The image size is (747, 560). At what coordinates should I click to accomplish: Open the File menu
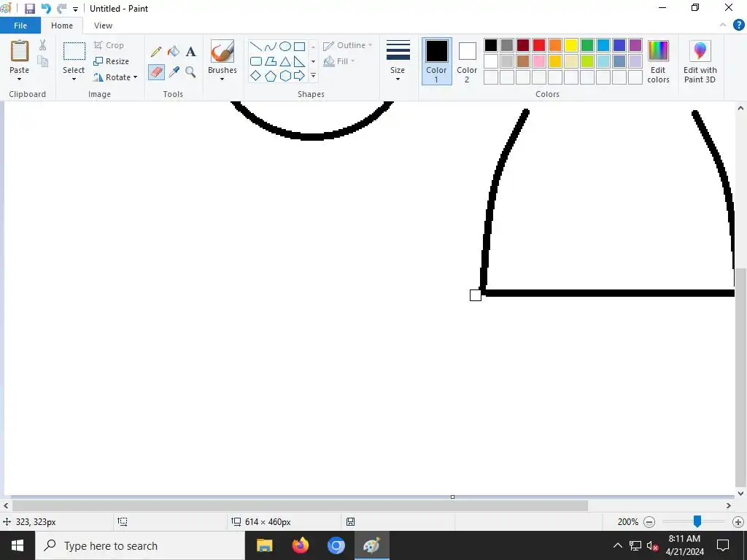tap(20, 26)
